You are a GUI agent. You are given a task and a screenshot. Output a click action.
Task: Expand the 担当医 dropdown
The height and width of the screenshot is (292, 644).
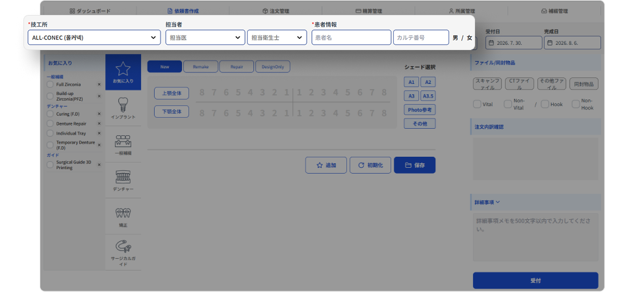point(205,38)
